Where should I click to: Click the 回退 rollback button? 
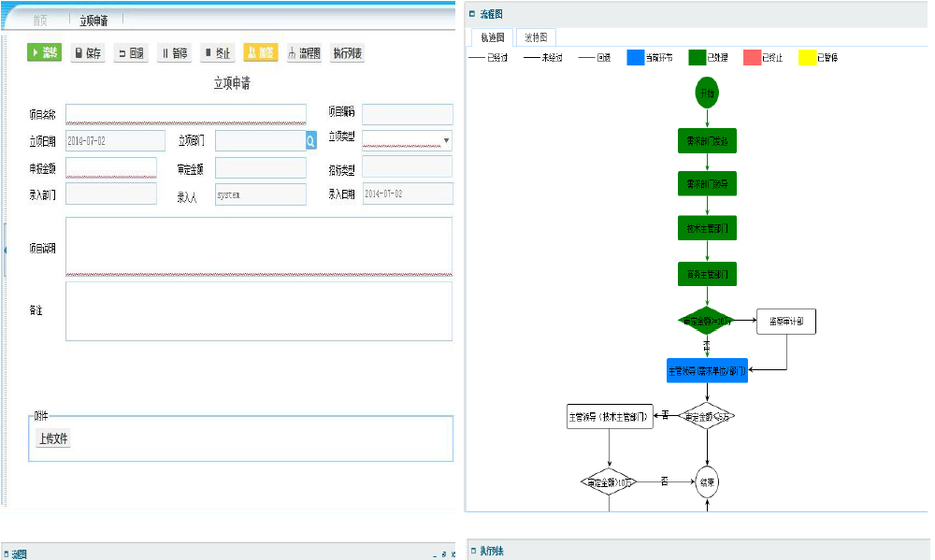tap(131, 53)
